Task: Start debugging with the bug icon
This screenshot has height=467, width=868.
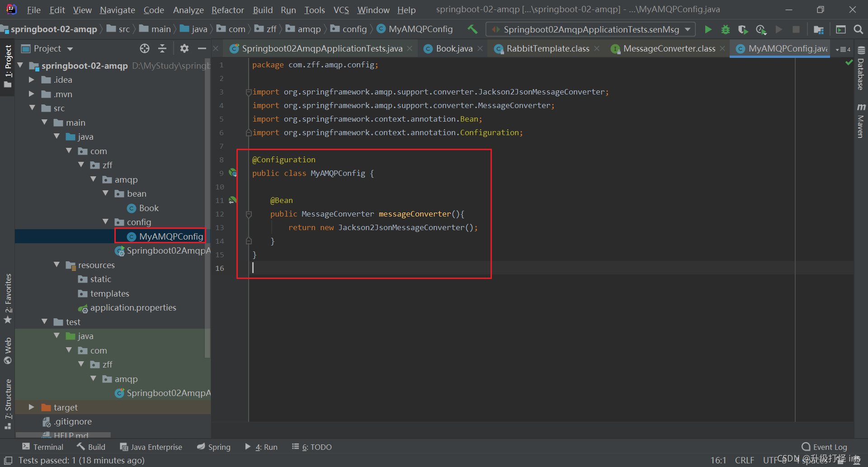Action: 726,29
